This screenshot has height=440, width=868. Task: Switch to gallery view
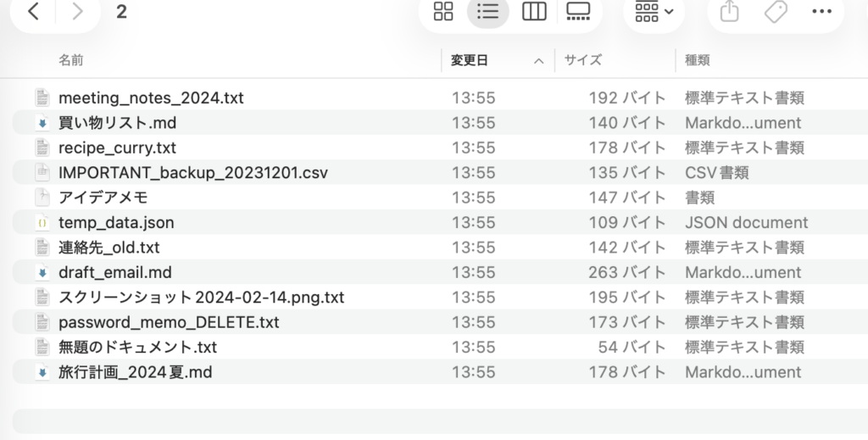click(x=578, y=12)
